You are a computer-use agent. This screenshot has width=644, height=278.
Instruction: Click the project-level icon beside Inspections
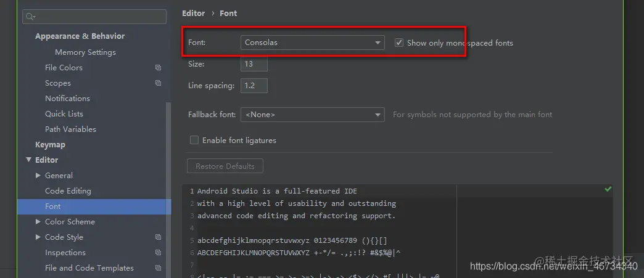[x=158, y=253]
